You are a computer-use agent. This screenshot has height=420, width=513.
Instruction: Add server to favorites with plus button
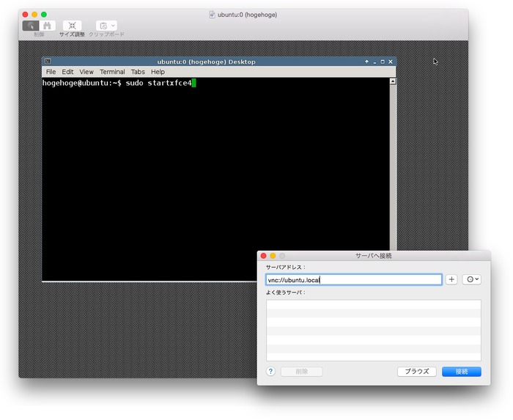click(x=451, y=279)
